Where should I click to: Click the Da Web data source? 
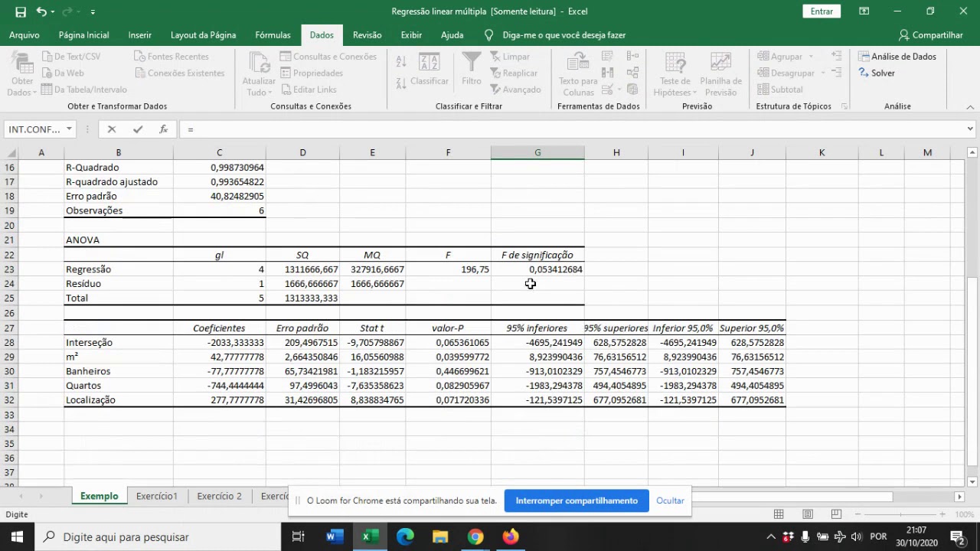pyautogui.click(x=62, y=73)
